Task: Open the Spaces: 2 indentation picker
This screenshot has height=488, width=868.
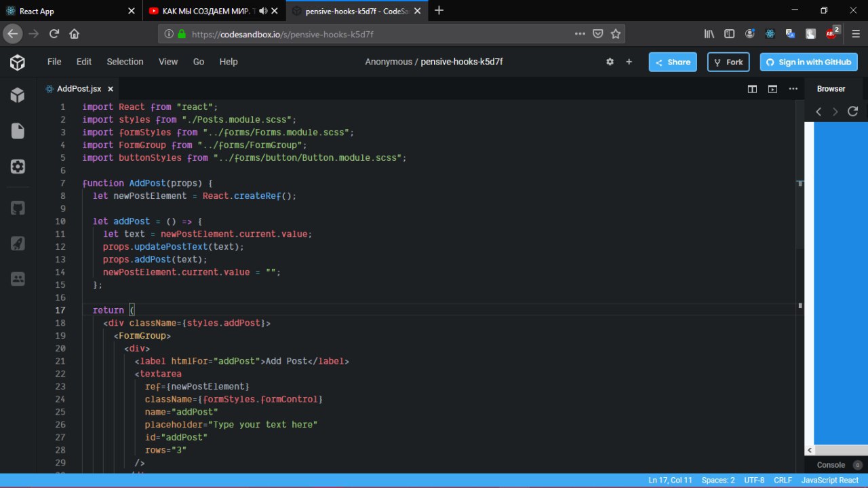Action: coord(717,480)
